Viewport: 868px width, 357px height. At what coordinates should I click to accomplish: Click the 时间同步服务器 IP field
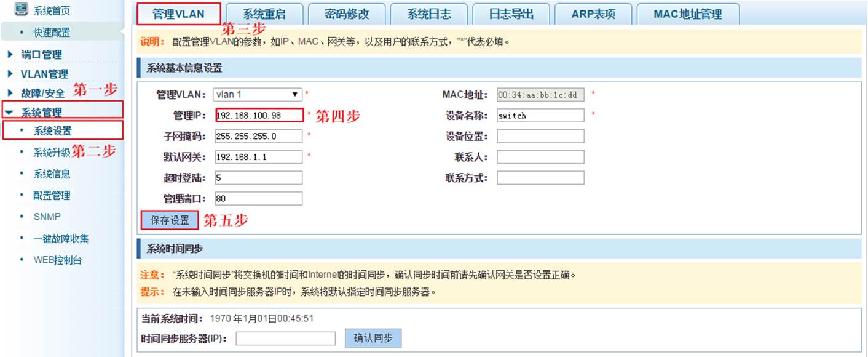(285, 339)
